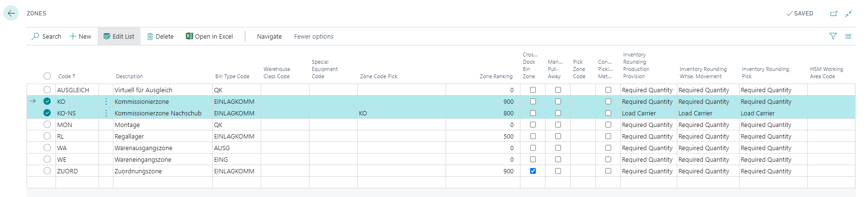Select all rows using the header circle
Screen dimensions: 868x197
47,76
